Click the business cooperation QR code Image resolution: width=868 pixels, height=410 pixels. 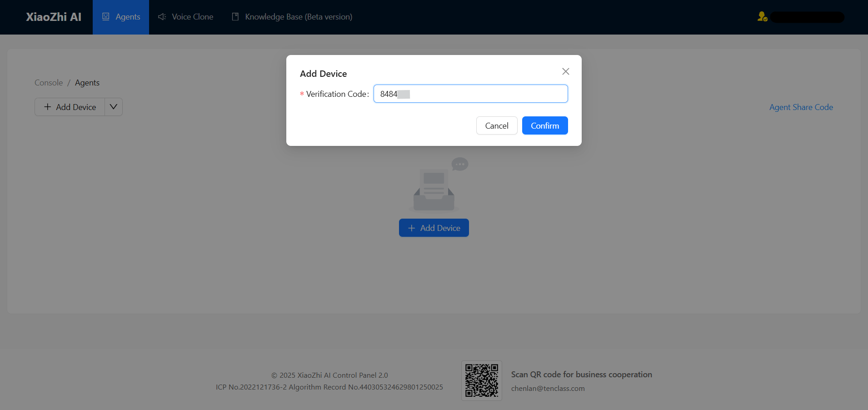(x=481, y=380)
